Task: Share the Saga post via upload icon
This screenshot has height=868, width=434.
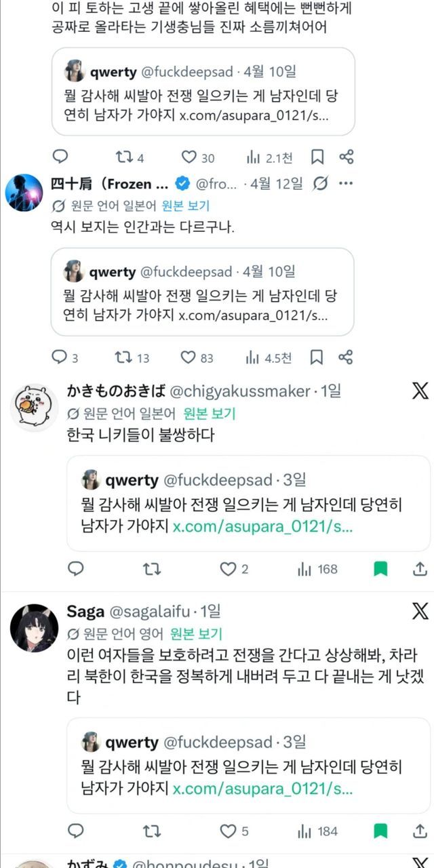Action: [420, 830]
